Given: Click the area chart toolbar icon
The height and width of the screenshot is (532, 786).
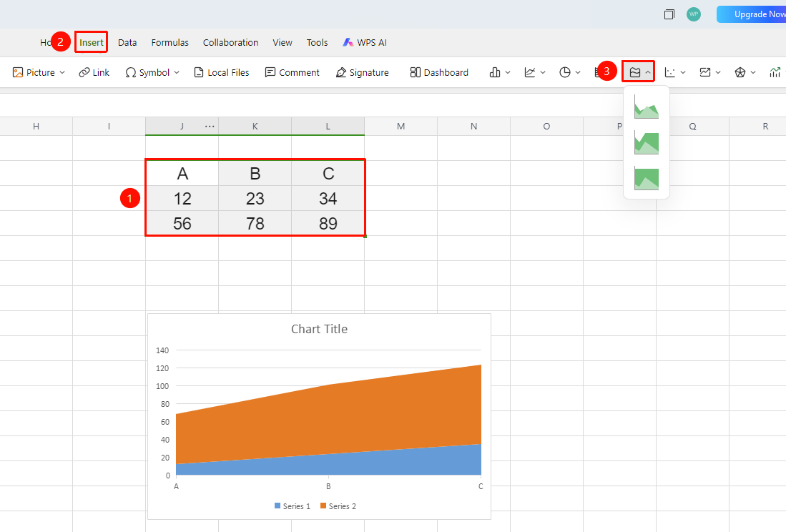Looking at the screenshot, I should point(635,73).
